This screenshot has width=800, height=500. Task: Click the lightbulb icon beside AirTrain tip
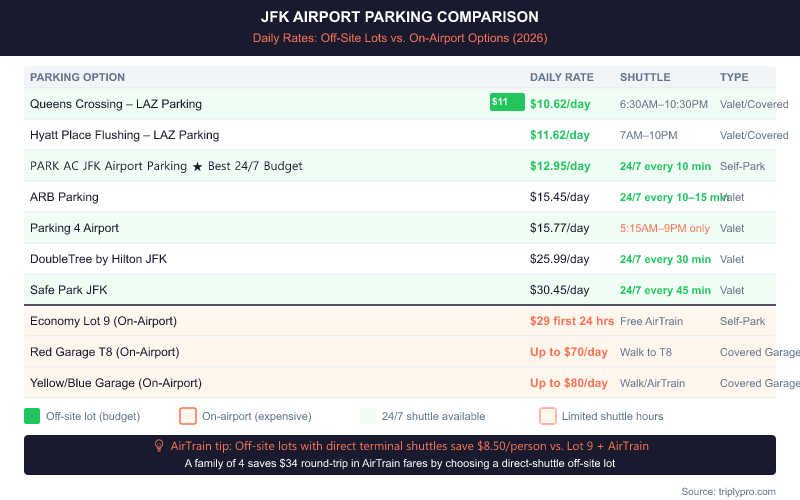[158, 446]
